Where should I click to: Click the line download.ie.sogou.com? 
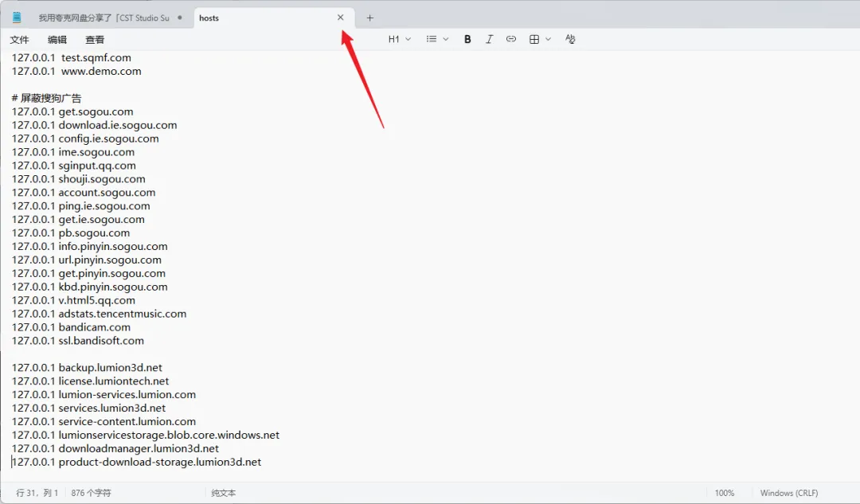click(x=94, y=125)
